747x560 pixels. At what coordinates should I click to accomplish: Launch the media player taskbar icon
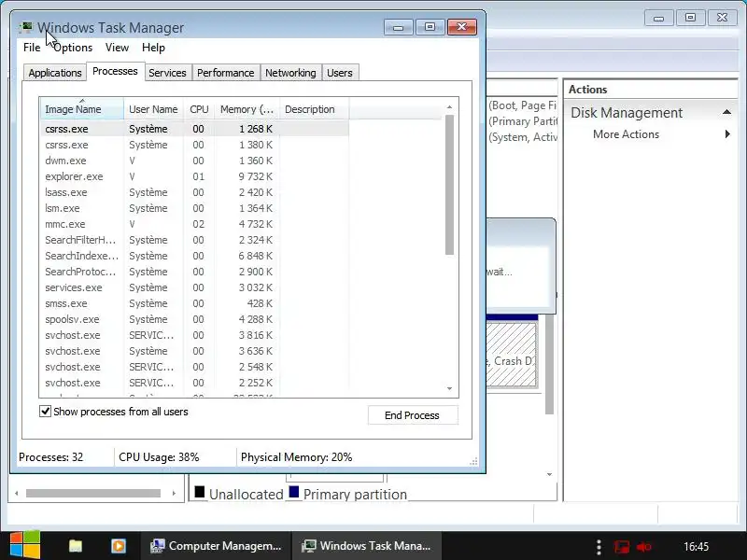(119, 546)
